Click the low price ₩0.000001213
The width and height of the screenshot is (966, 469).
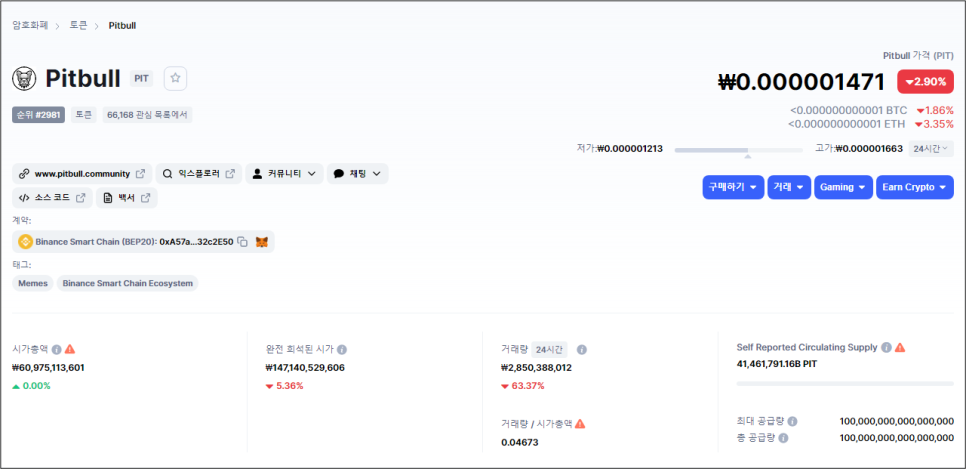630,149
